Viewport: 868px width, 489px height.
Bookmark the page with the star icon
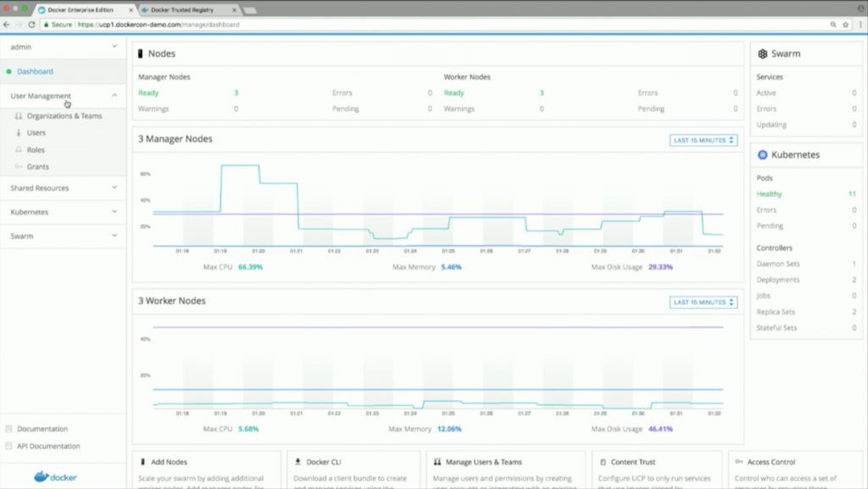pos(845,25)
